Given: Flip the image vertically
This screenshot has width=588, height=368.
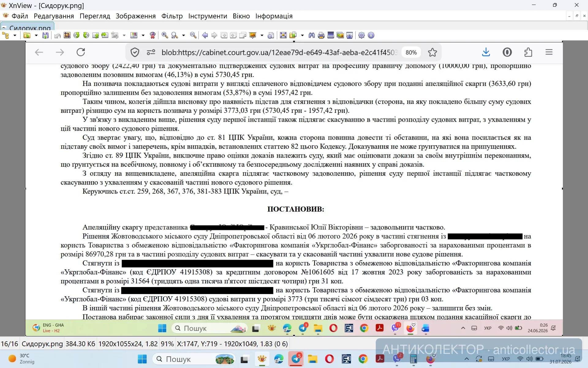Looking at the screenshot, I should pos(96,35).
